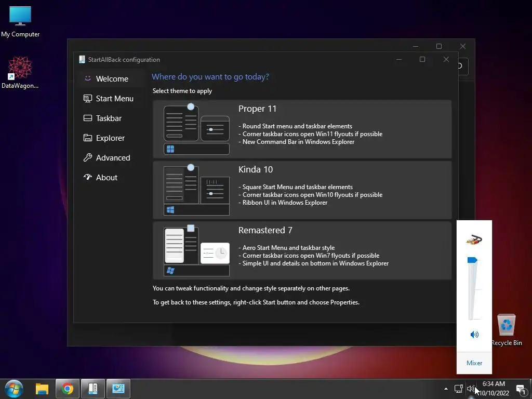
Task: Open the My Computer desktop icon
Action: pos(20,22)
